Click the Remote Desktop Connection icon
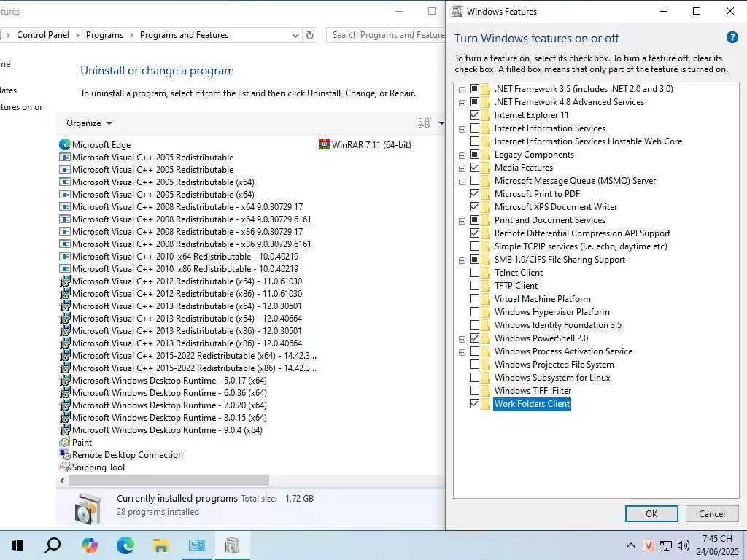This screenshot has height=560, width=747. click(x=65, y=455)
